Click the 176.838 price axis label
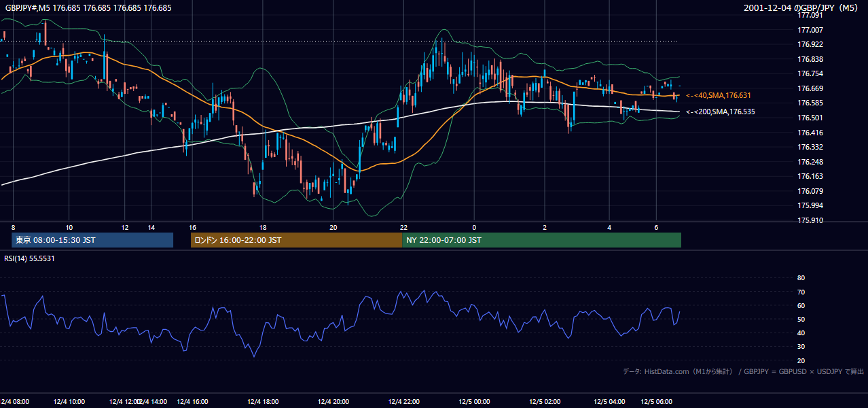868x408 pixels. (810, 59)
